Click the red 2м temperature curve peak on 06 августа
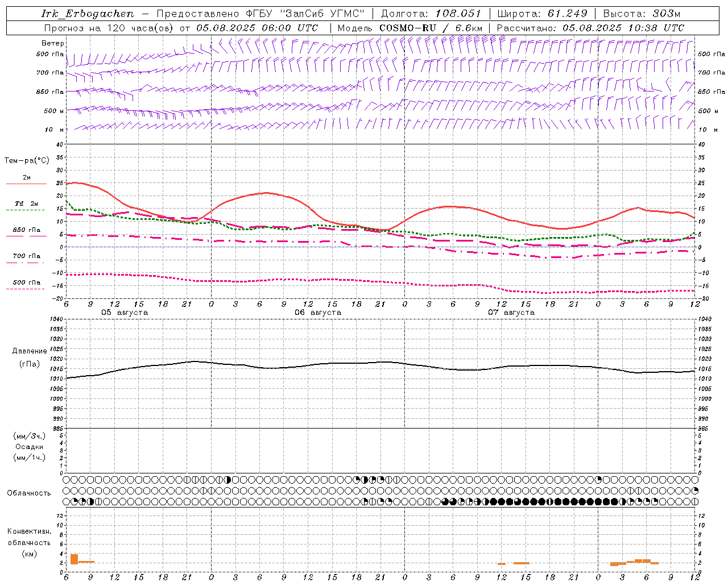 266,193
